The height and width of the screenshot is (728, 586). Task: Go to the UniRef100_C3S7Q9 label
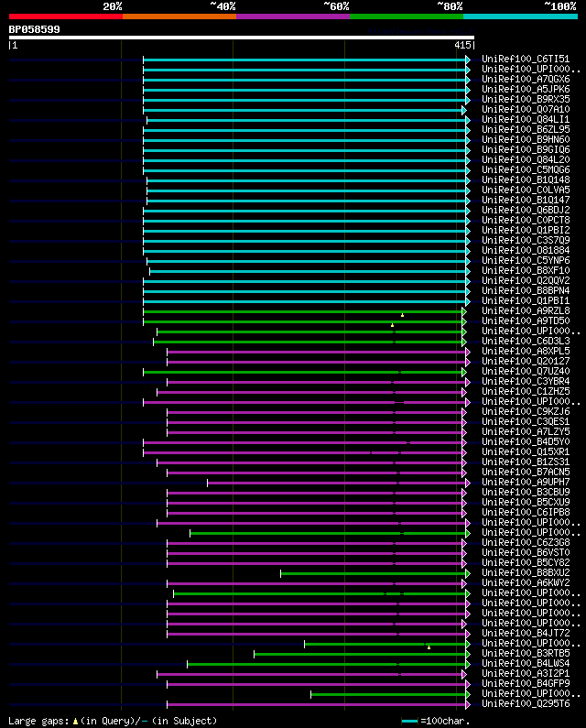pyautogui.click(x=526, y=240)
